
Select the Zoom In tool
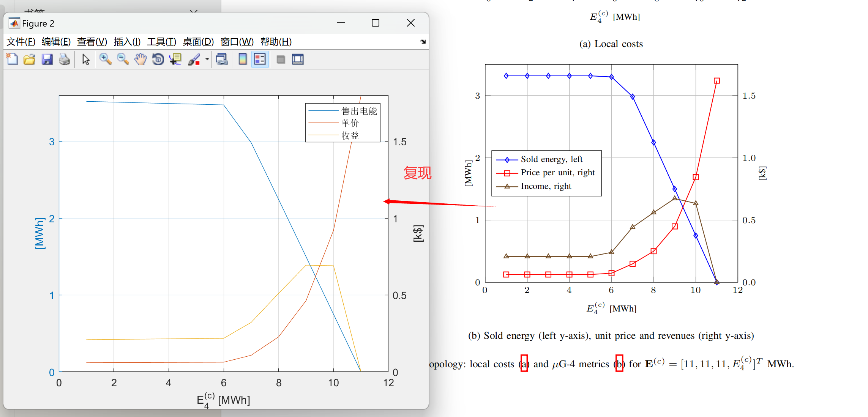(x=105, y=60)
